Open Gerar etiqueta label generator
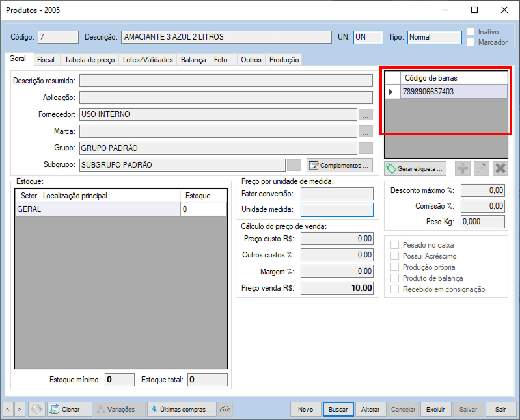 (415, 168)
